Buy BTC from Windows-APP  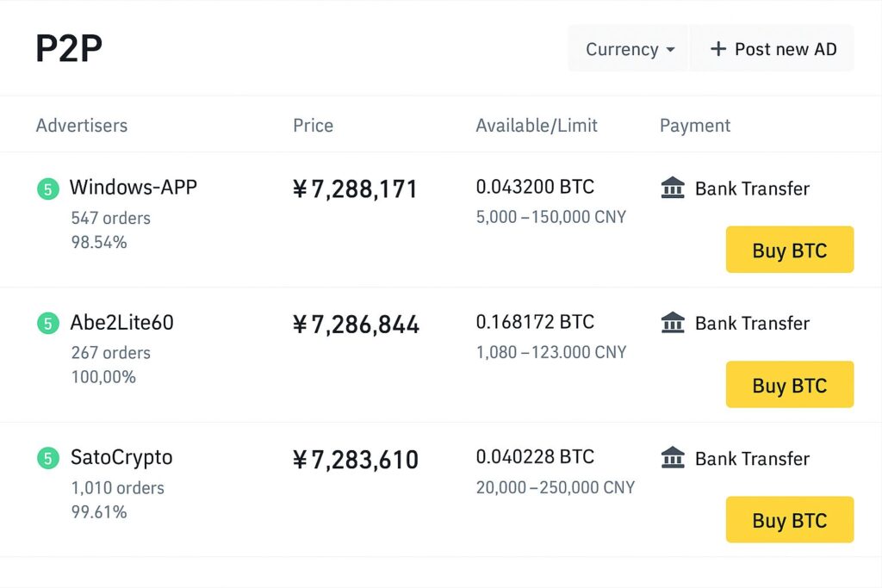(x=790, y=250)
